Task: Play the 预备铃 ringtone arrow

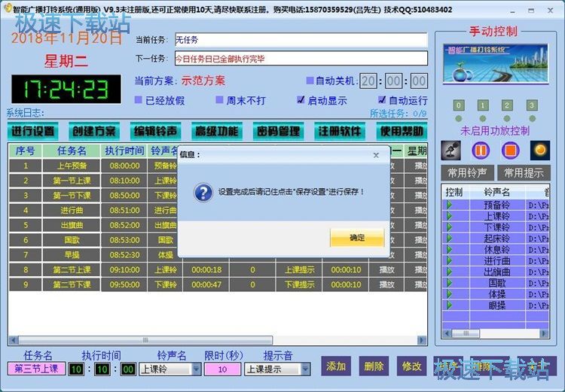Action: click(x=450, y=205)
